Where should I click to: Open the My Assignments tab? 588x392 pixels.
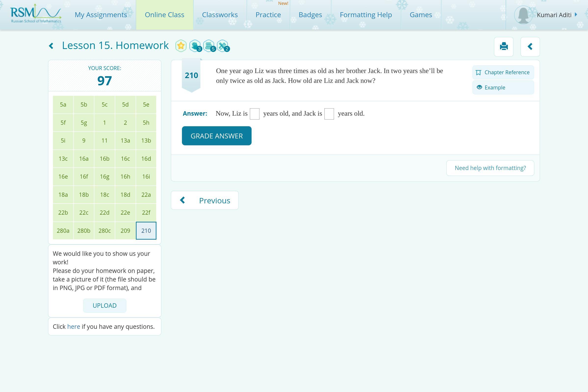[101, 15]
